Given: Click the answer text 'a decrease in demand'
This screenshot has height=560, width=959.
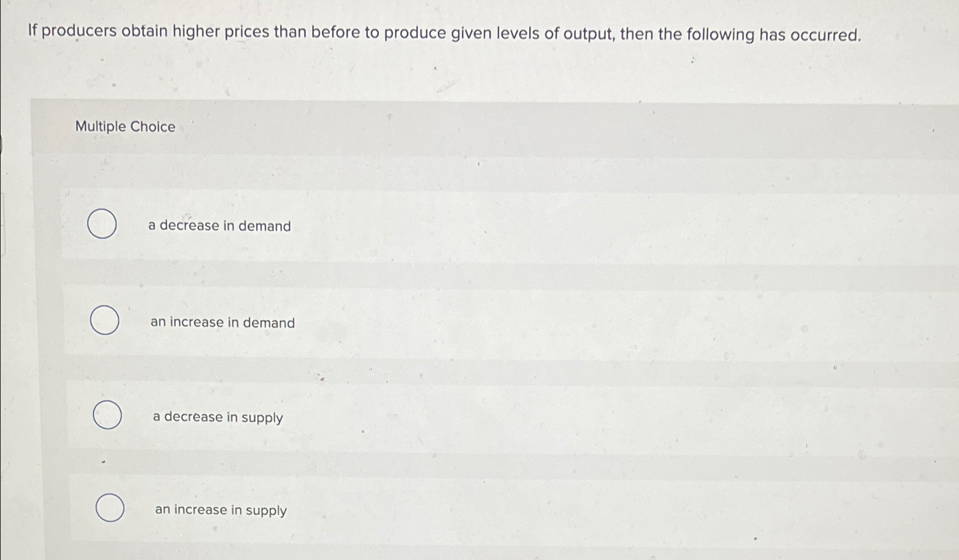Looking at the screenshot, I should point(219,226).
